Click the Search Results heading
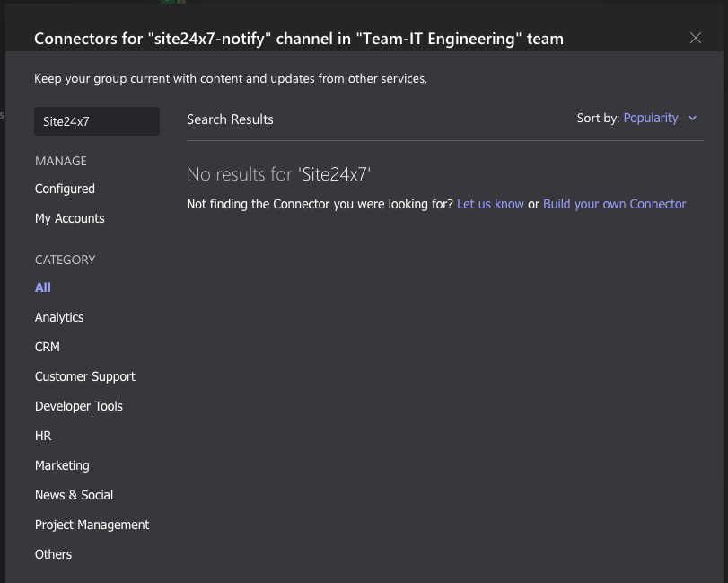Viewport: 728px width, 583px height. click(230, 119)
